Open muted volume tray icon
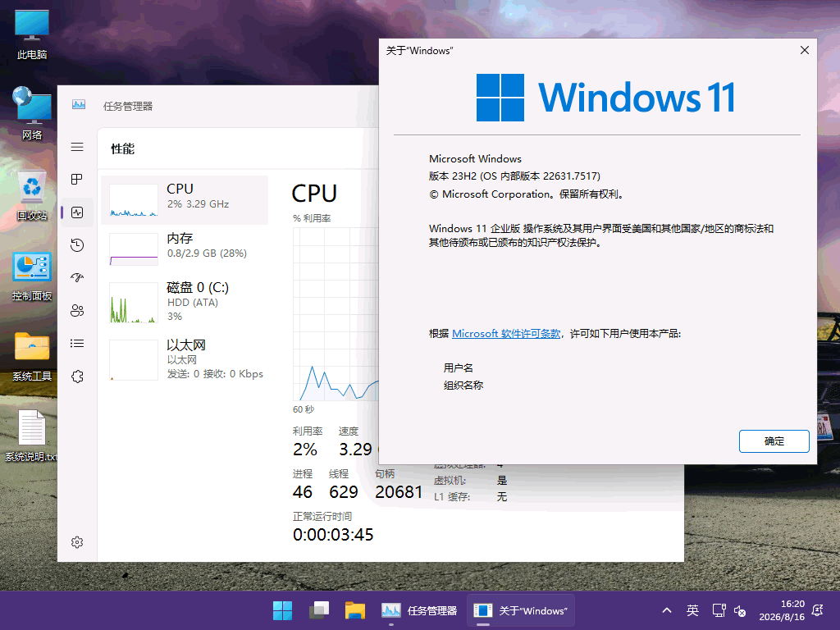The image size is (840, 630). pos(740,610)
